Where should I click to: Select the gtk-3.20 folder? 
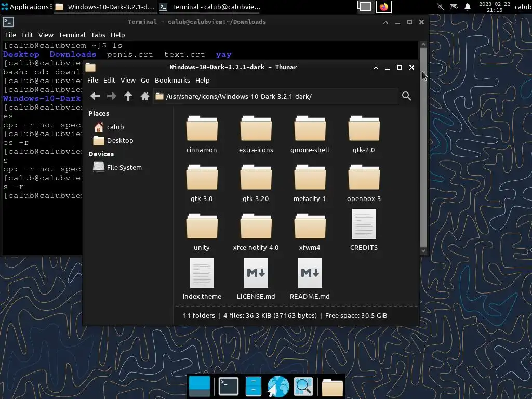(x=256, y=183)
